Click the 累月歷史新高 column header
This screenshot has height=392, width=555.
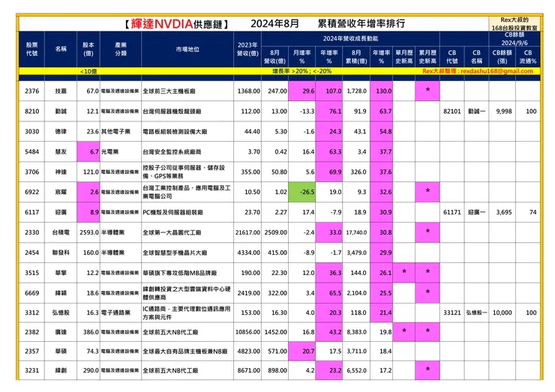click(x=427, y=57)
